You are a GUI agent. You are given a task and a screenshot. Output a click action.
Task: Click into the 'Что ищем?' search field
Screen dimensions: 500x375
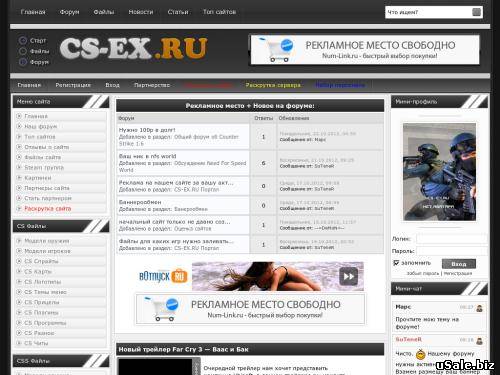pyautogui.click(x=428, y=12)
